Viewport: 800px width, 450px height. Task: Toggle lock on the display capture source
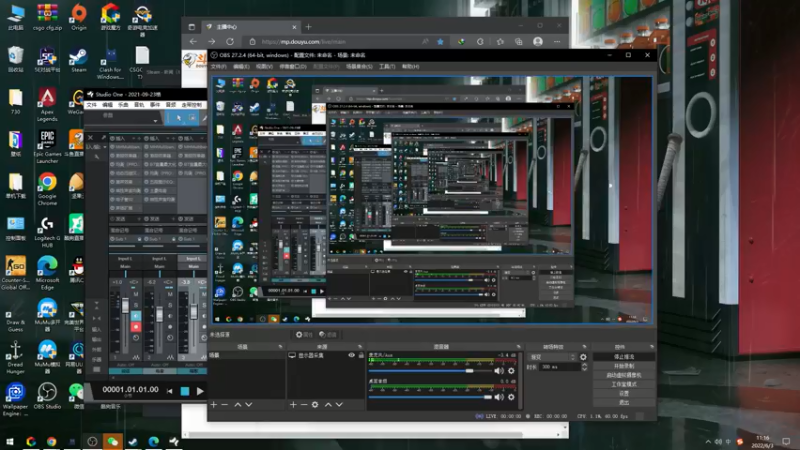[x=361, y=355]
